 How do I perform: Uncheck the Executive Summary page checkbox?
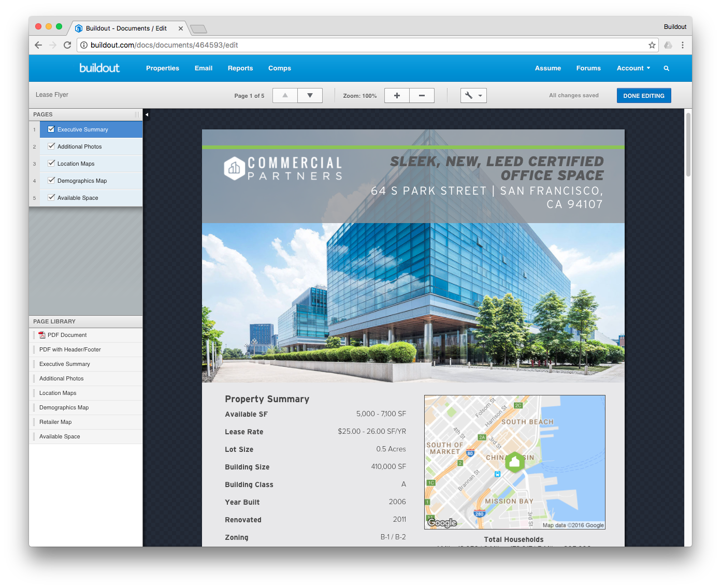click(x=51, y=129)
